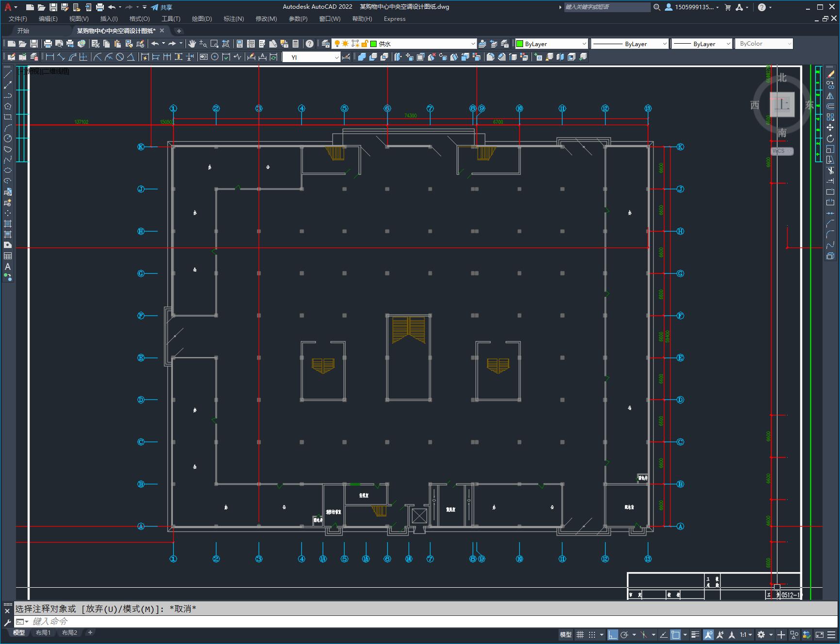Add a new layout with plus button
The image size is (840, 644).
[x=90, y=632]
